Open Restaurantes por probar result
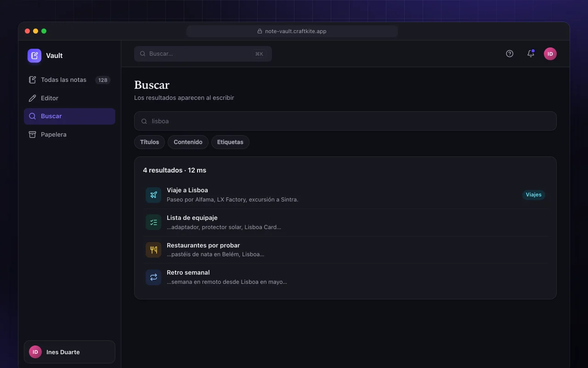Image resolution: width=588 pixels, height=368 pixels. pos(345,250)
